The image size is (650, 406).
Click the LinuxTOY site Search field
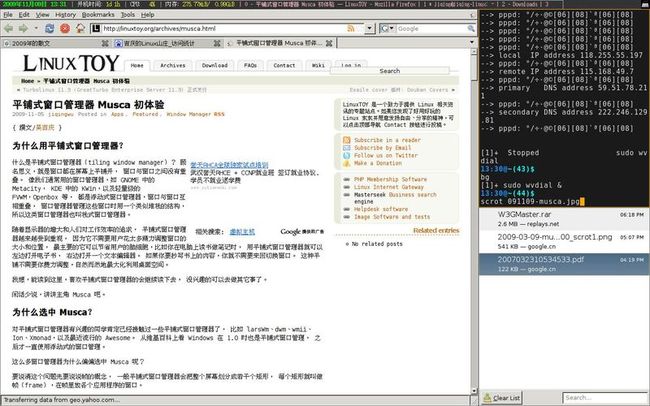point(390,71)
